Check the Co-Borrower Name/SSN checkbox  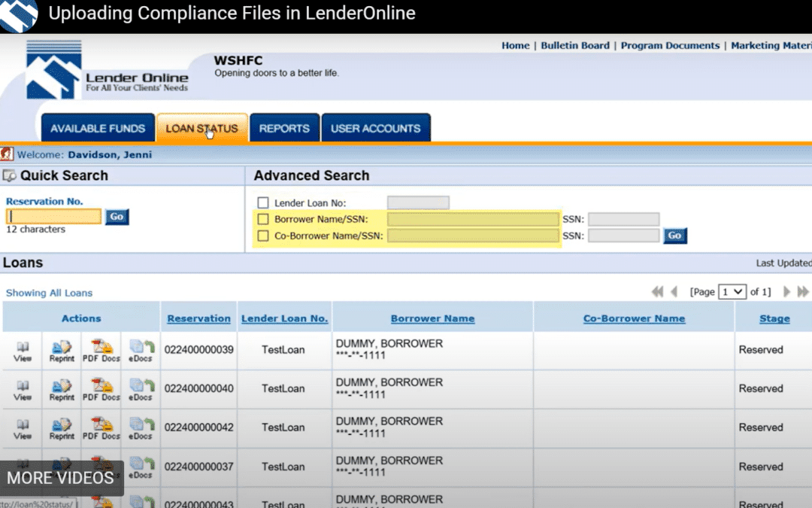pyautogui.click(x=263, y=236)
